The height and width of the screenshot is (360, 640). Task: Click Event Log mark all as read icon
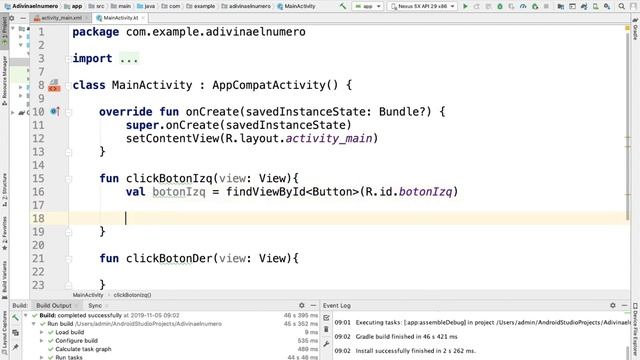tap(327, 318)
